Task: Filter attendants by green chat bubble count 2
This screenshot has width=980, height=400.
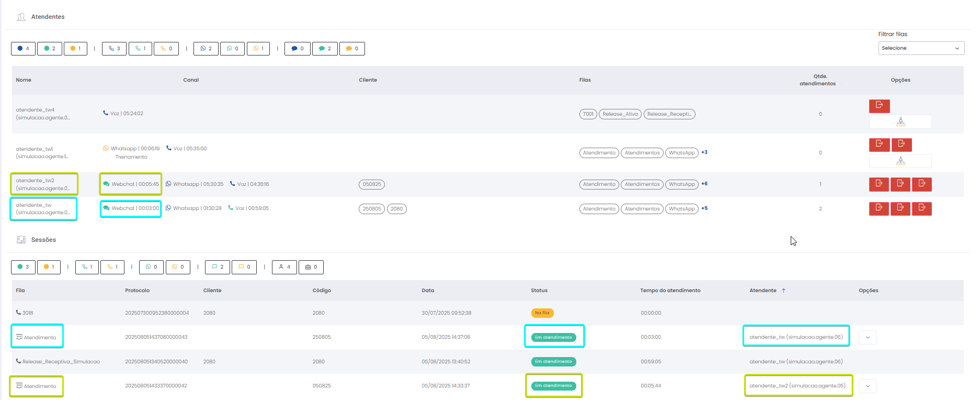Action: tap(325, 49)
